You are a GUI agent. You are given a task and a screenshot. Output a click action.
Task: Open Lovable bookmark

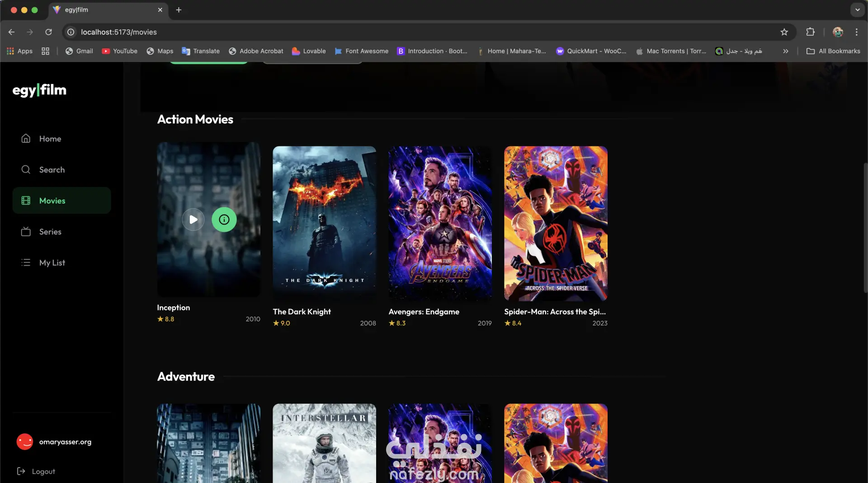[309, 51]
